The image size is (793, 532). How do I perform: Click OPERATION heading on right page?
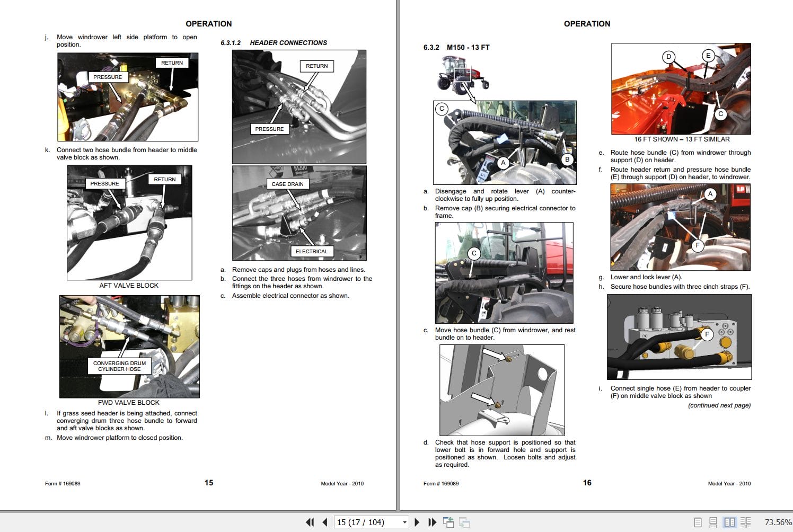587,24
